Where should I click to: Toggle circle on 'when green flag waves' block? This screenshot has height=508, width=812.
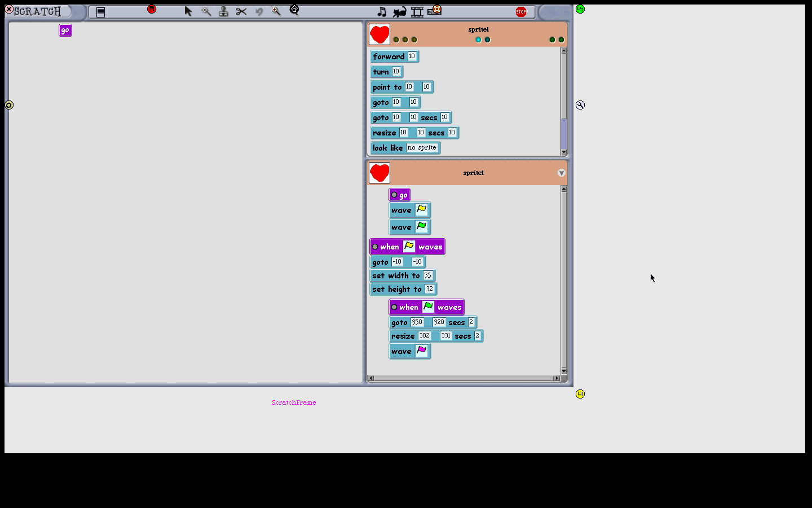[x=394, y=307]
